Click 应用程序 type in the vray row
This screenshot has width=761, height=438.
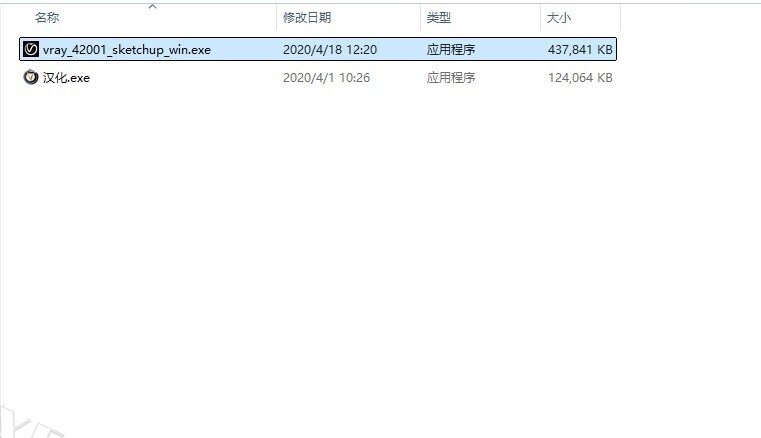[x=451, y=50]
